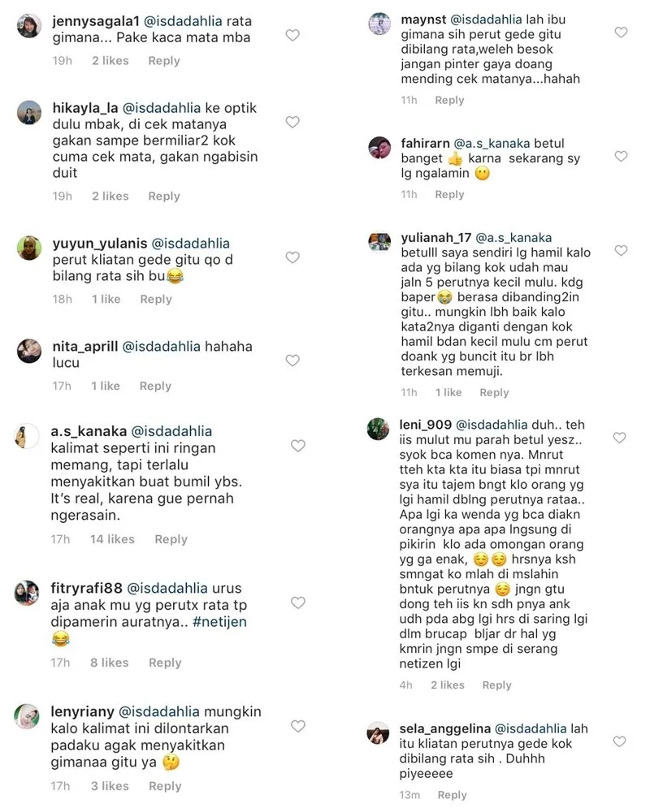650x812 pixels.
Task: Open the #netijen hashtag link
Action: pos(219,622)
